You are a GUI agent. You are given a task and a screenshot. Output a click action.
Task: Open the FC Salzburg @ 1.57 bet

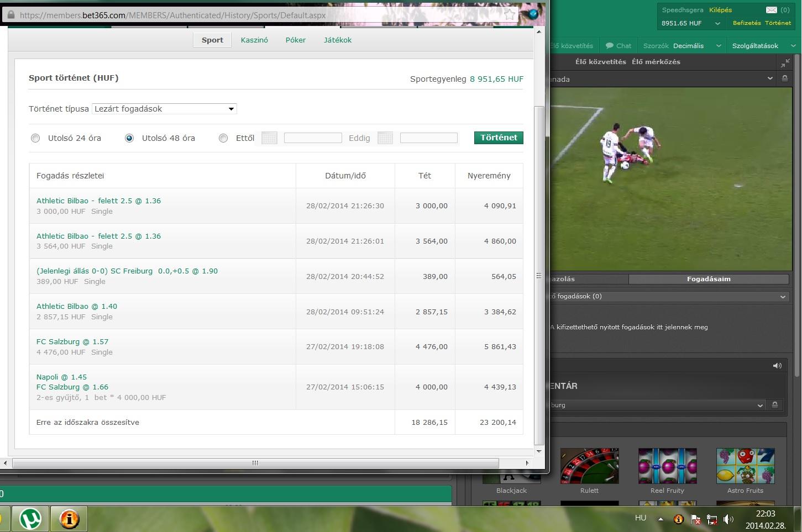coord(72,342)
